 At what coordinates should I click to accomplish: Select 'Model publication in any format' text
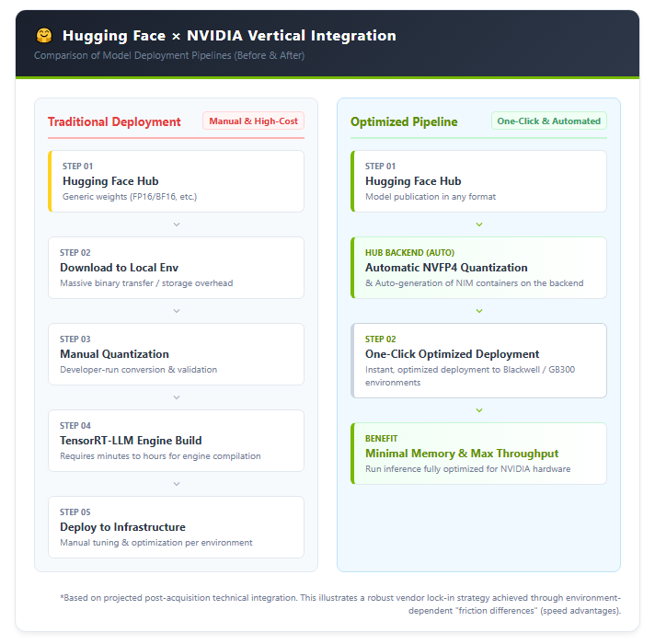(431, 197)
